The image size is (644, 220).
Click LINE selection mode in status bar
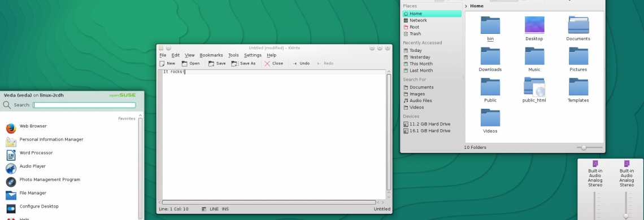point(214,209)
